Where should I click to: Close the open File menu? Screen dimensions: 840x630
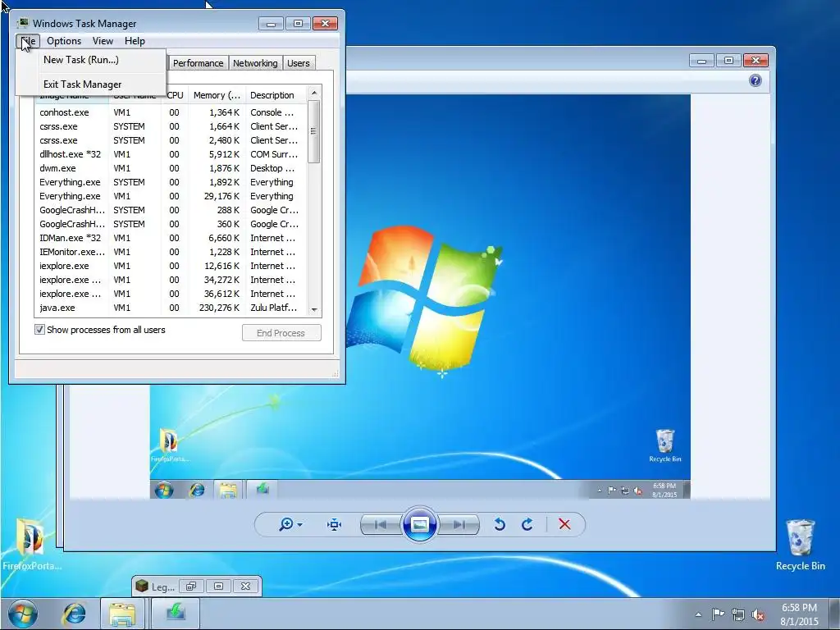pos(28,41)
